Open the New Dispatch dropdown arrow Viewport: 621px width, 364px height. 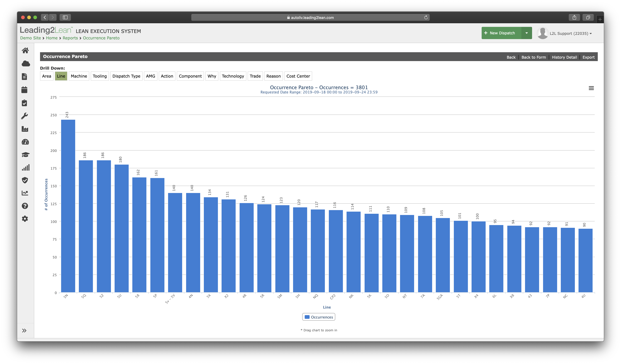526,33
